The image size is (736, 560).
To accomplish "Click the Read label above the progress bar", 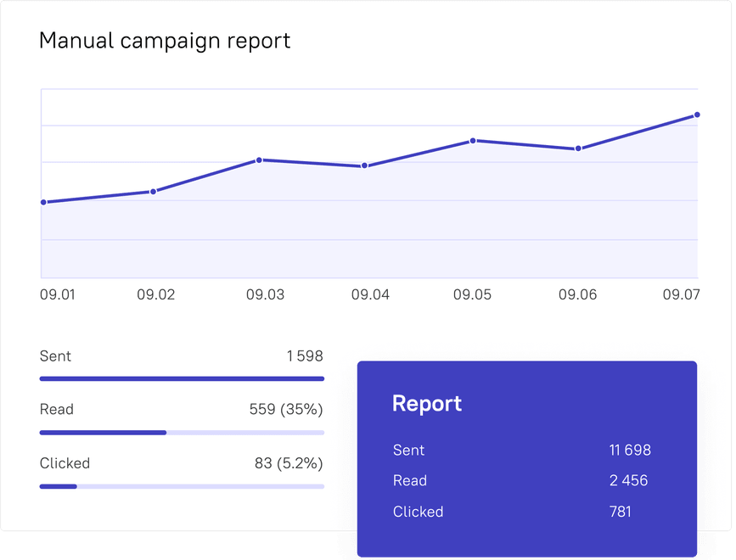I will click(x=57, y=410).
